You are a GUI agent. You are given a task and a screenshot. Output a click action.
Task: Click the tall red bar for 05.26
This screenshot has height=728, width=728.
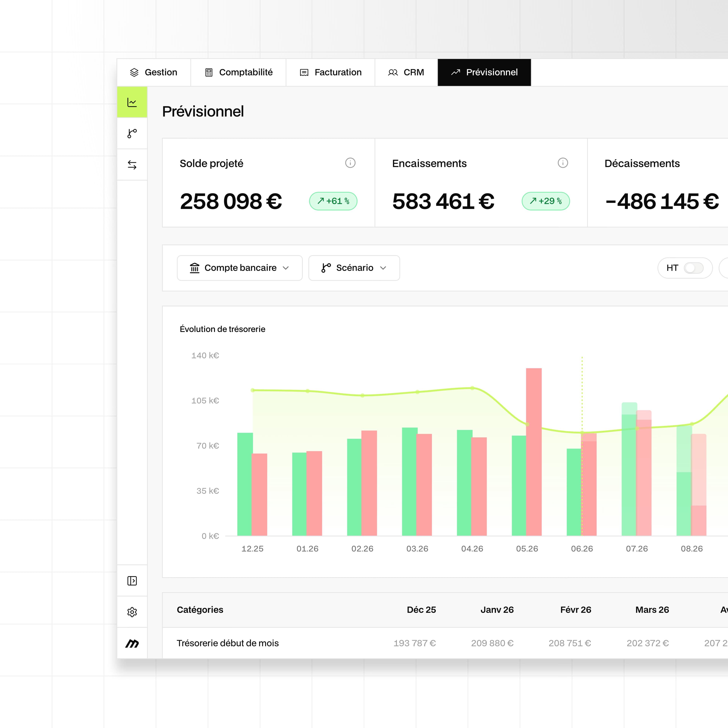pyautogui.click(x=533, y=452)
